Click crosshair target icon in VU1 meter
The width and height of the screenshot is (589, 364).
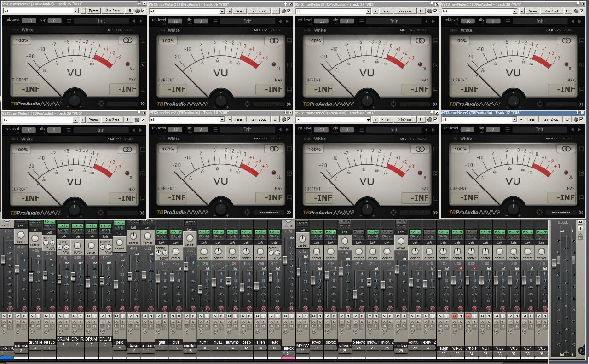[101, 104]
